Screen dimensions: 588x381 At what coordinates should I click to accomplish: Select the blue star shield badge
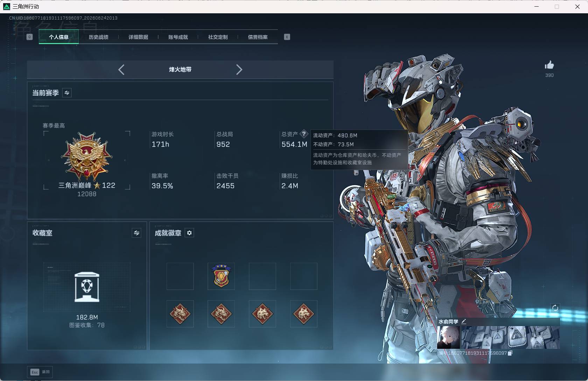[221, 276]
